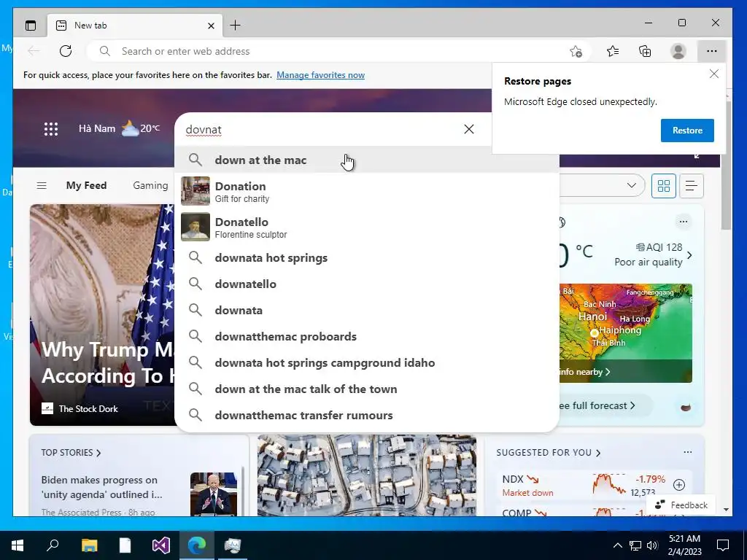Switch feed to list layout view
This screenshot has width=747, height=560.
[x=692, y=186]
